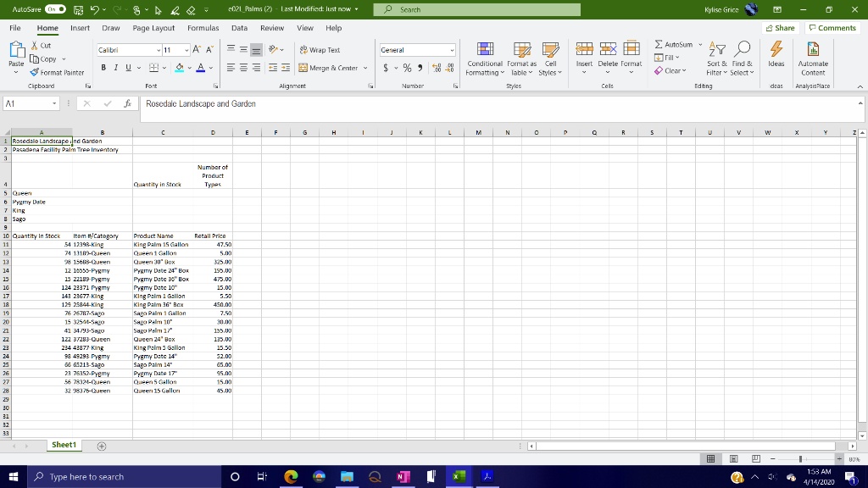Click the Share button

point(780,28)
